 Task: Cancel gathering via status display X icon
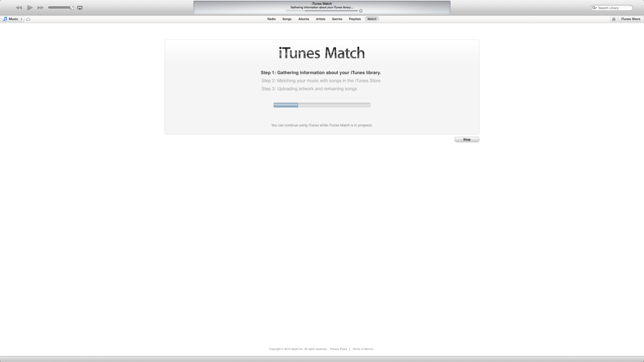[x=361, y=11]
